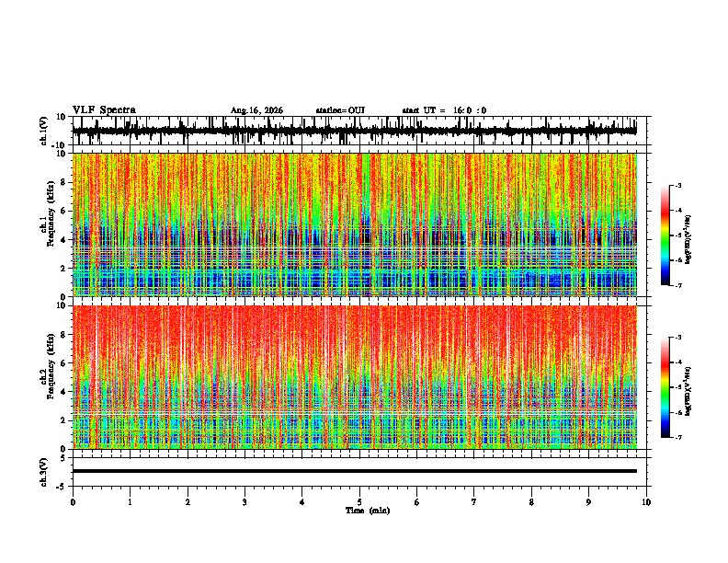Image resolution: width=728 pixels, height=563 pixels.
Task: Click time axis tick label "1"
Action: click(x=130, y=502)
